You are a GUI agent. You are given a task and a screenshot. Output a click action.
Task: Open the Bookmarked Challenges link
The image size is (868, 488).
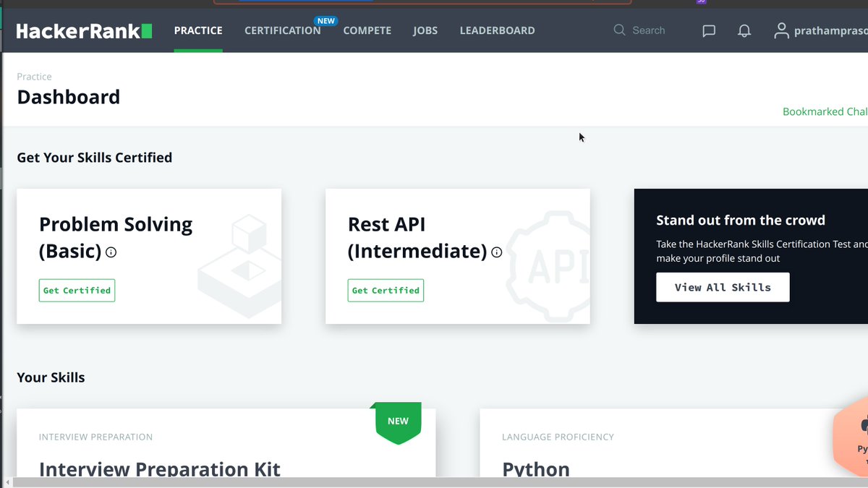coord(825,111)
